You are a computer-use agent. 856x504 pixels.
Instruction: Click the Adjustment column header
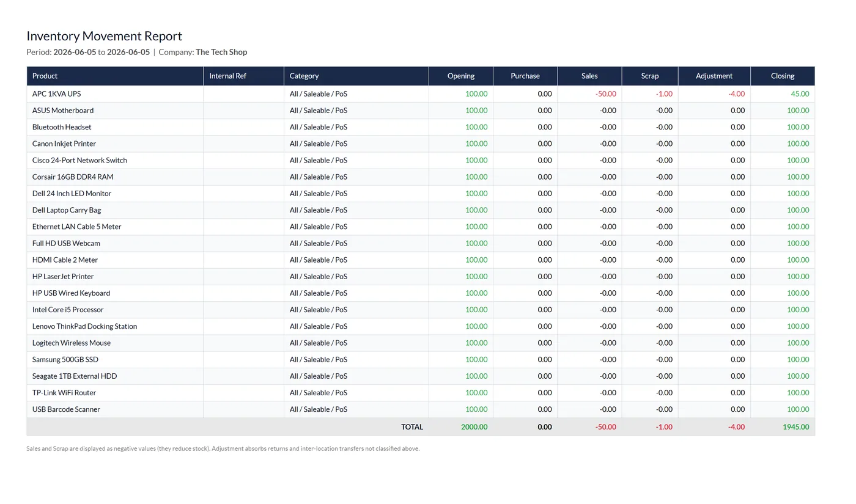tap(714, 76)
